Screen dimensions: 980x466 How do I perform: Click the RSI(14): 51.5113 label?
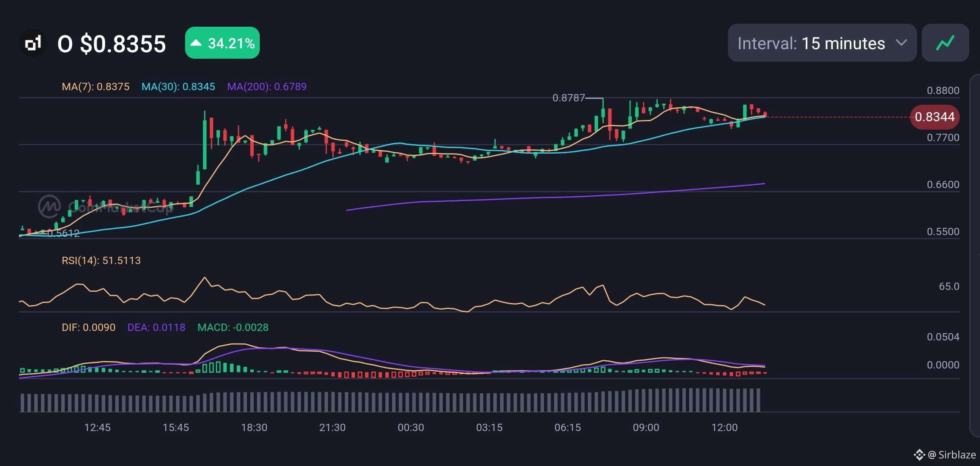point(101,261)
